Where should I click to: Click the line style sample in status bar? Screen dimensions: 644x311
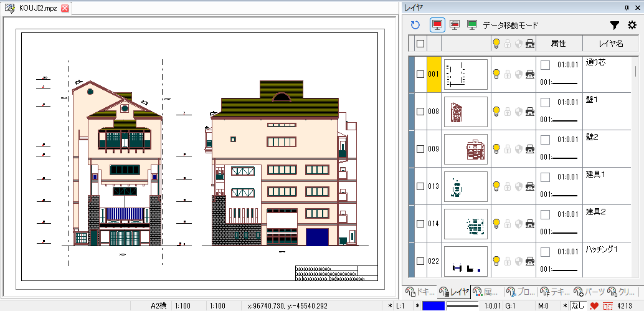click(463, 306)
